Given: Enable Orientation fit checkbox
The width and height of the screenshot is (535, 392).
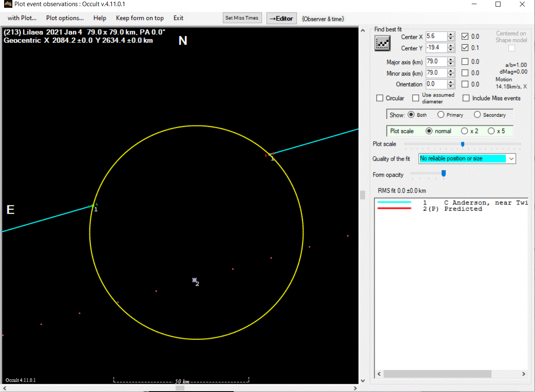Looking at the screenshot, I should [x=465, y=84].
